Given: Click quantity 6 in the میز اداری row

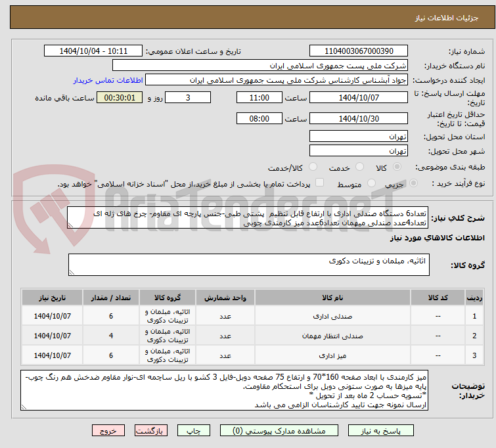Looking at the screenshot, I should click(x=111, y=355).
